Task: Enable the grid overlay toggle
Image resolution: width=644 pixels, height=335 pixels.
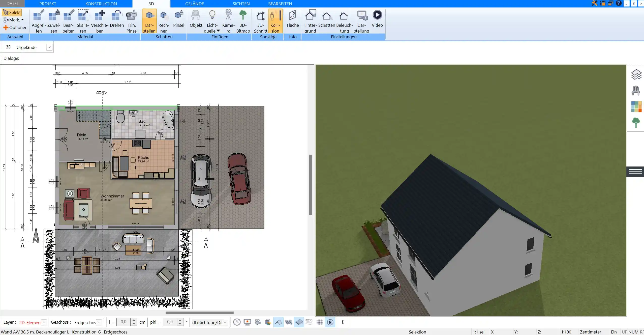Action: pyautogui.click(x=320, y=322)
